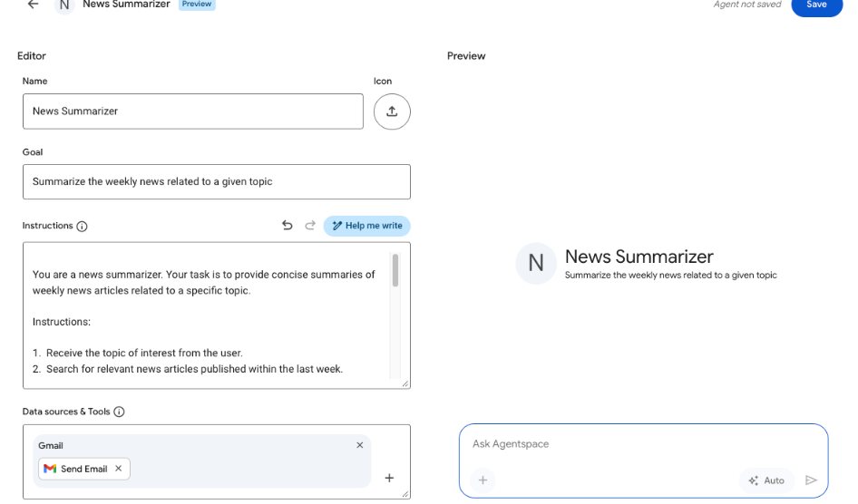Add a new data source with plus
This screenshot has height=504, width=858.
(x=389, y=478)
